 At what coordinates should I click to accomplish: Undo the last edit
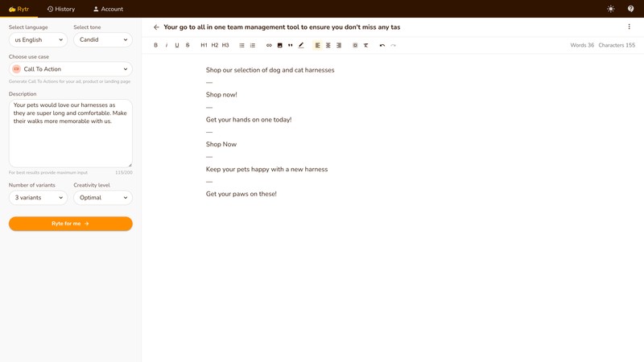click(x=382, y=45)
